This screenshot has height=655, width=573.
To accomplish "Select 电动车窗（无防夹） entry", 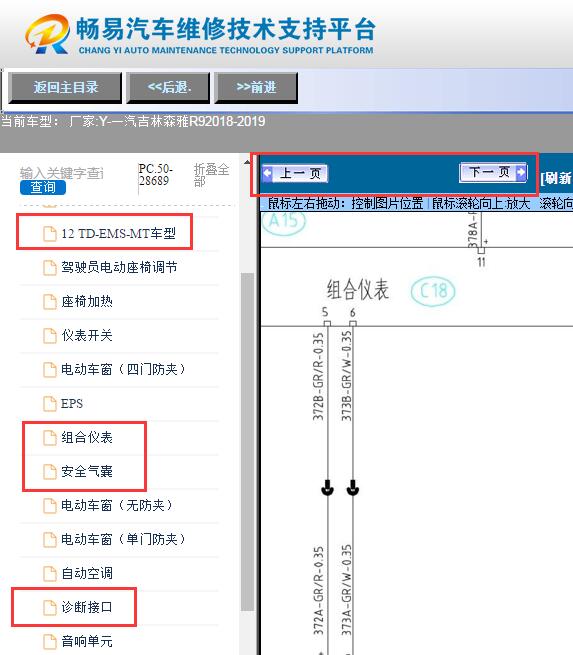I will [117, 505].
